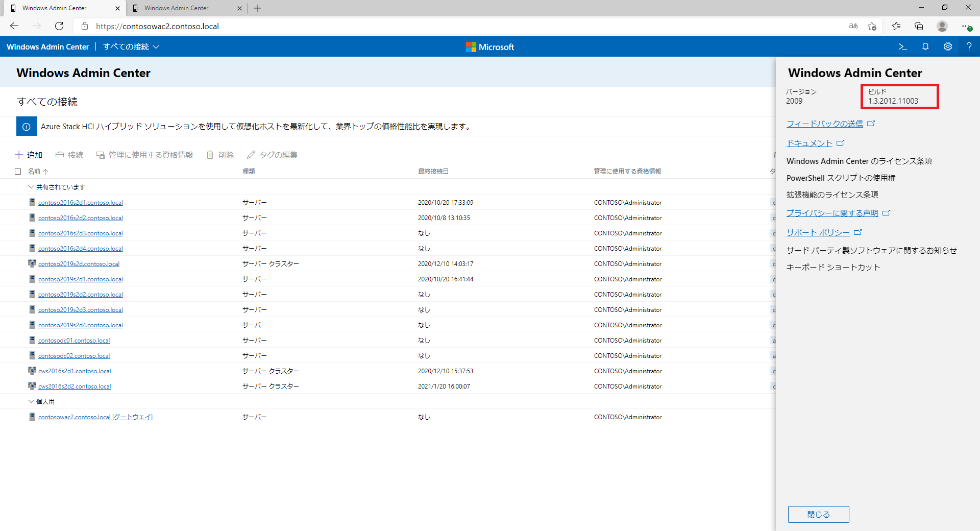Click the translate page icon in address bar
The width and height of the screenshot is (980, 531).
pyautogui.click(x=853, y=26)
